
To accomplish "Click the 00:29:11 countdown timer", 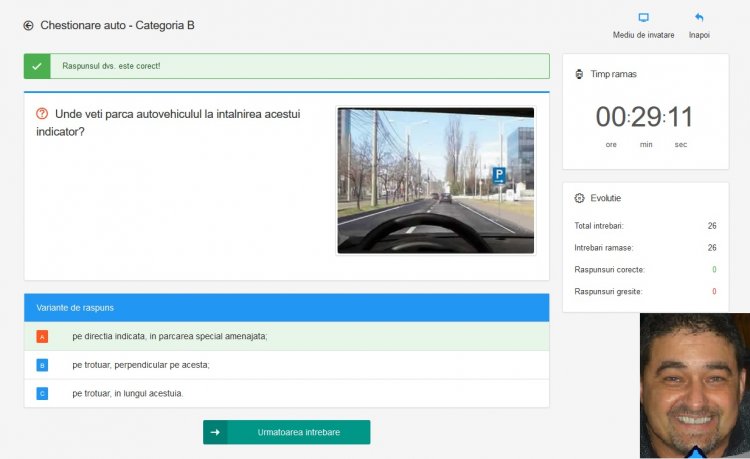I will (x=644, y=117).
